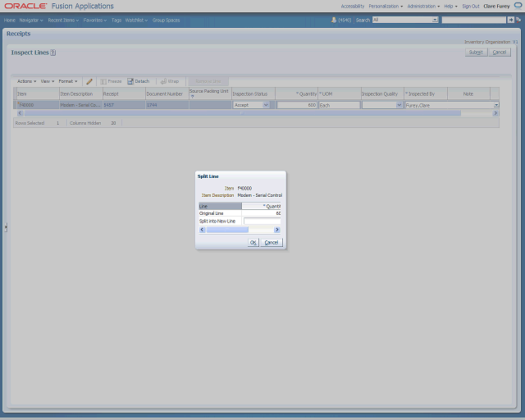Click the Remove Line button
Screen dimensions: 525x420
[x=208, y=81]
